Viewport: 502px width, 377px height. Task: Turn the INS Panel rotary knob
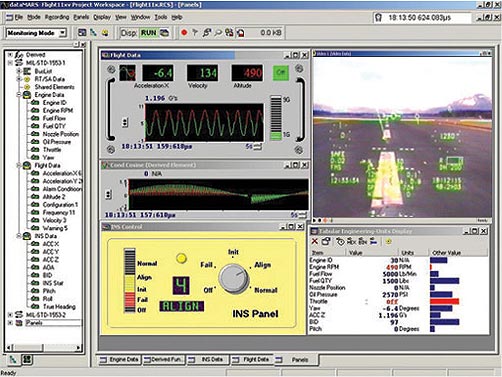[234, 279]
